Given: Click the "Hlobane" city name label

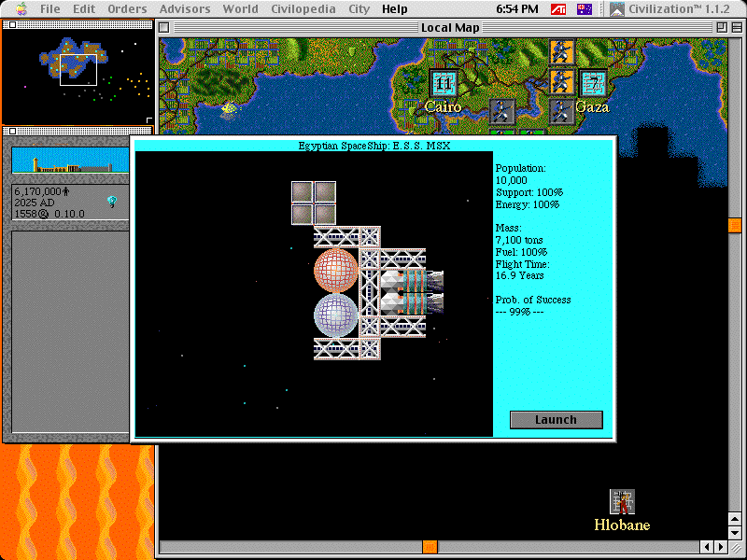Looking at the screenshot, I should coord(622,525).
